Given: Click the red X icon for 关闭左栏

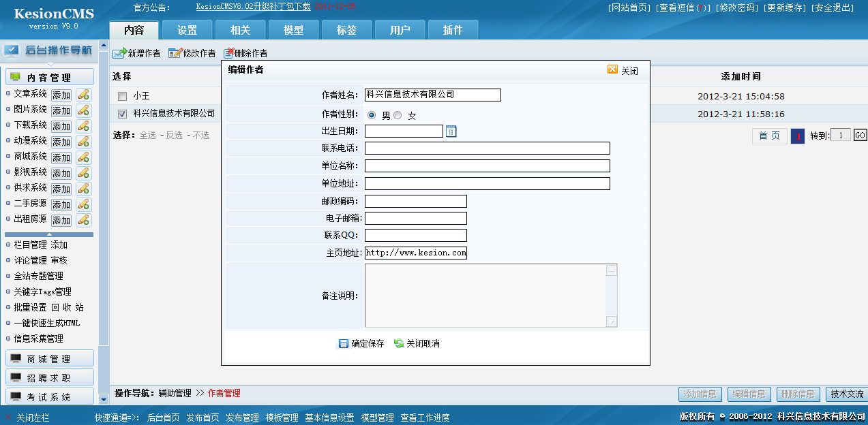Looking at the screenshot, I should click(8, 418).
